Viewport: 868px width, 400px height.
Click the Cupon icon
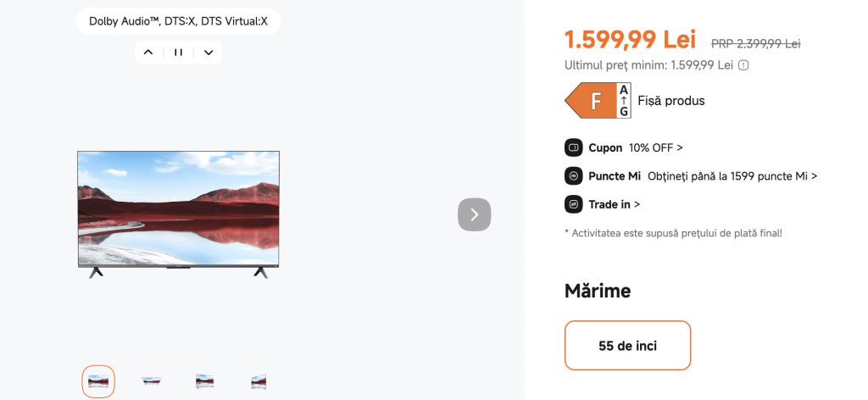coord(573,147)
